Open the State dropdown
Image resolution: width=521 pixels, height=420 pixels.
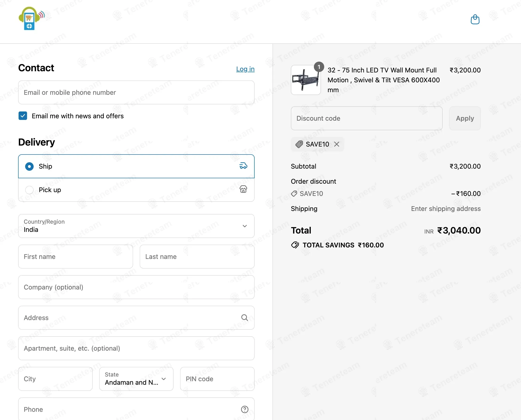pos(136,379)
